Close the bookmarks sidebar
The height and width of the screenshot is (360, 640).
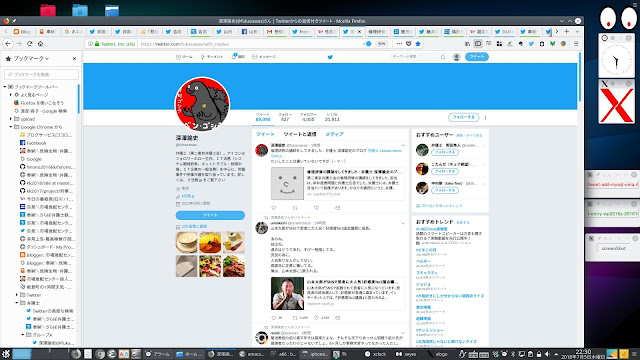[x=74, y=58]
